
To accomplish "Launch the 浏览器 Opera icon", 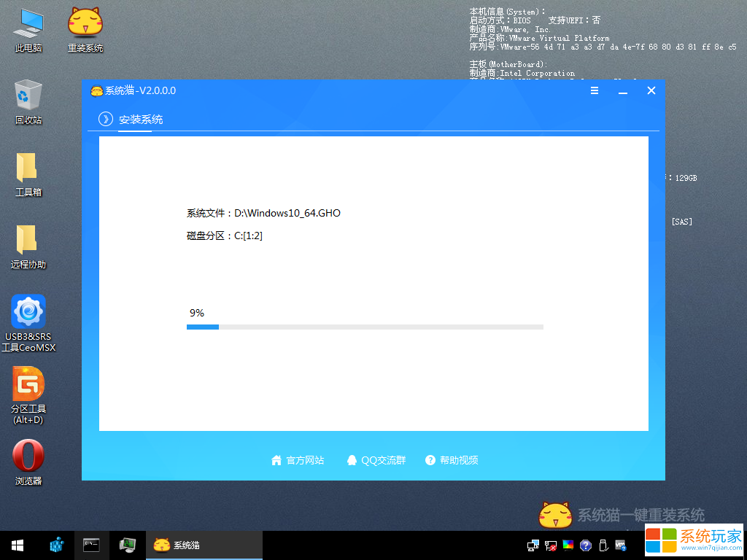I will click(28, 462).
